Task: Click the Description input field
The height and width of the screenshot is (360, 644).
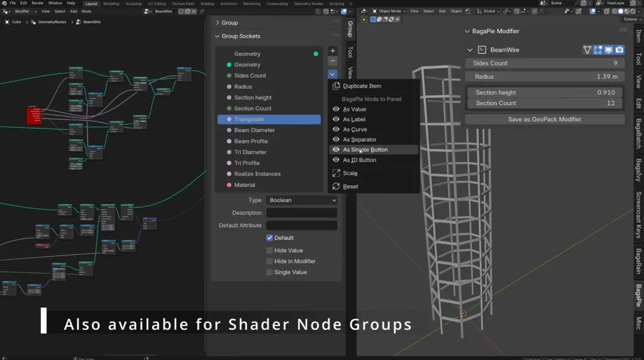Action: [x=302, y=213]
